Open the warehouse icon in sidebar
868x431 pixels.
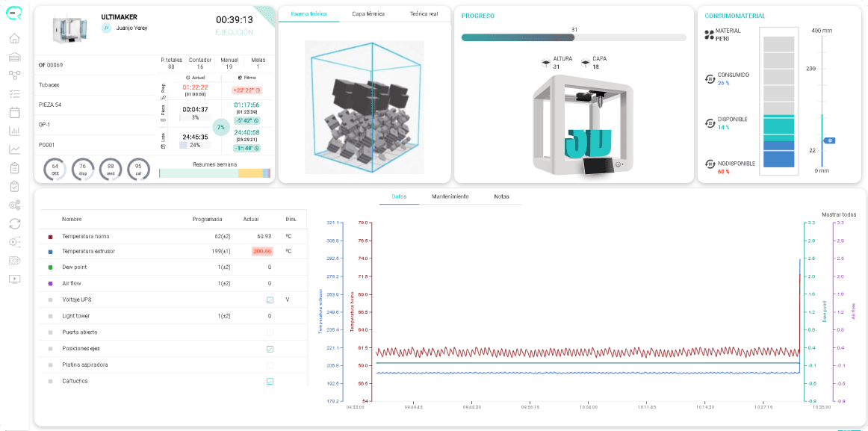(x=15, y=57)
